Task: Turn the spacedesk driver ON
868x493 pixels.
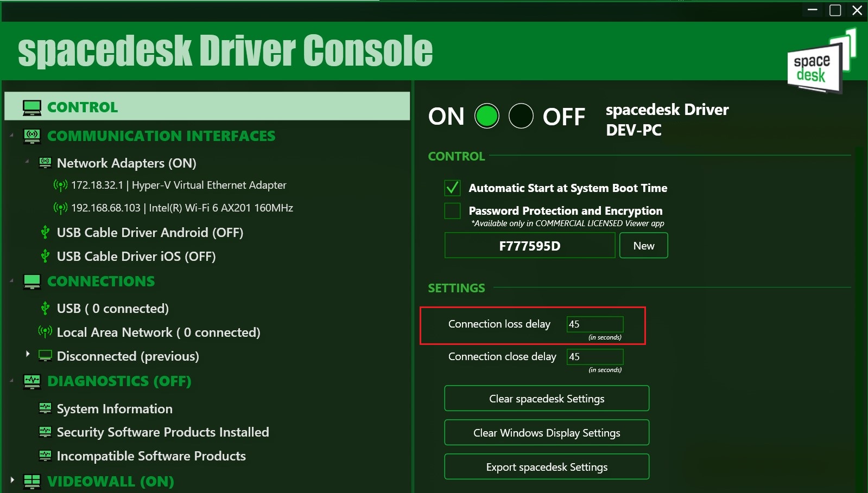Action: pyautogui.click(x=487, y=116)
